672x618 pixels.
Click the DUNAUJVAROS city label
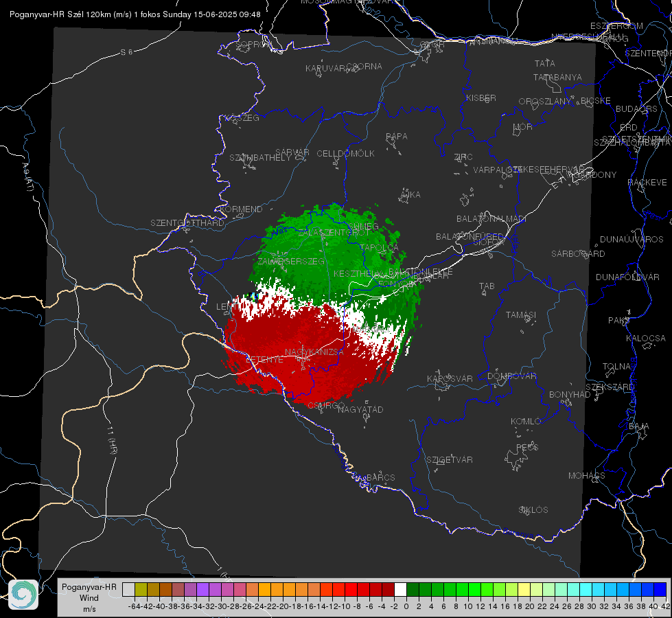coord(632,240)
